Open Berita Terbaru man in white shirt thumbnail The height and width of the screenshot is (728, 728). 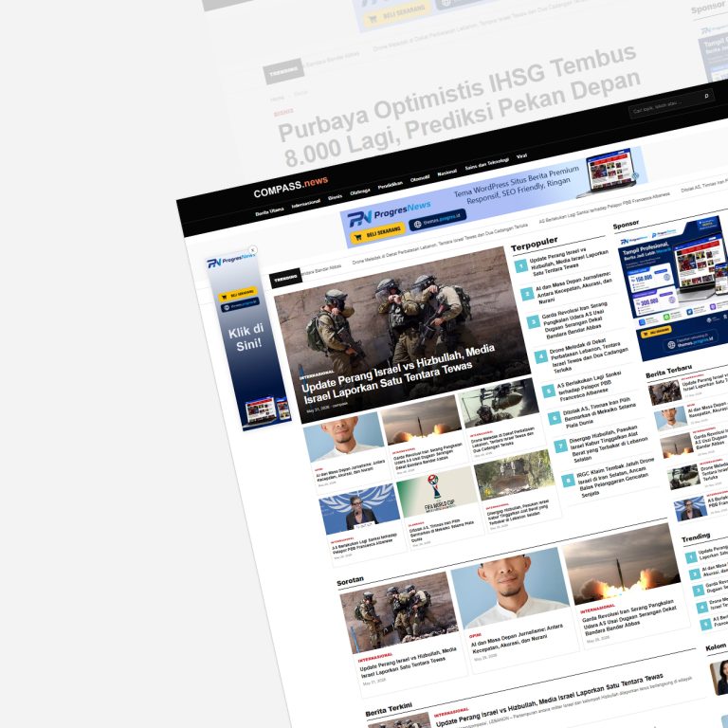pyautogui.click(x=671, y=418)
